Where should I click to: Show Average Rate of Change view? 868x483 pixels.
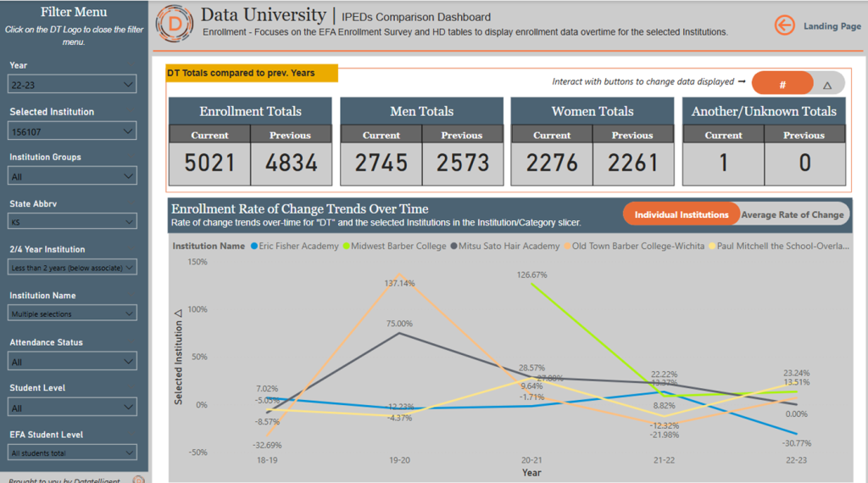pyautogui.click(x=793, y=214)
